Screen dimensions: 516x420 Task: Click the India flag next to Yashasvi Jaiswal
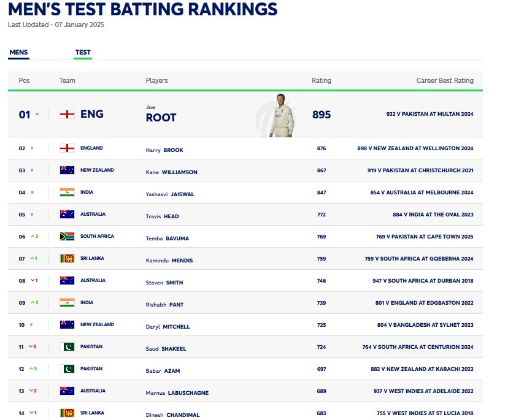[x=67, y=193]
